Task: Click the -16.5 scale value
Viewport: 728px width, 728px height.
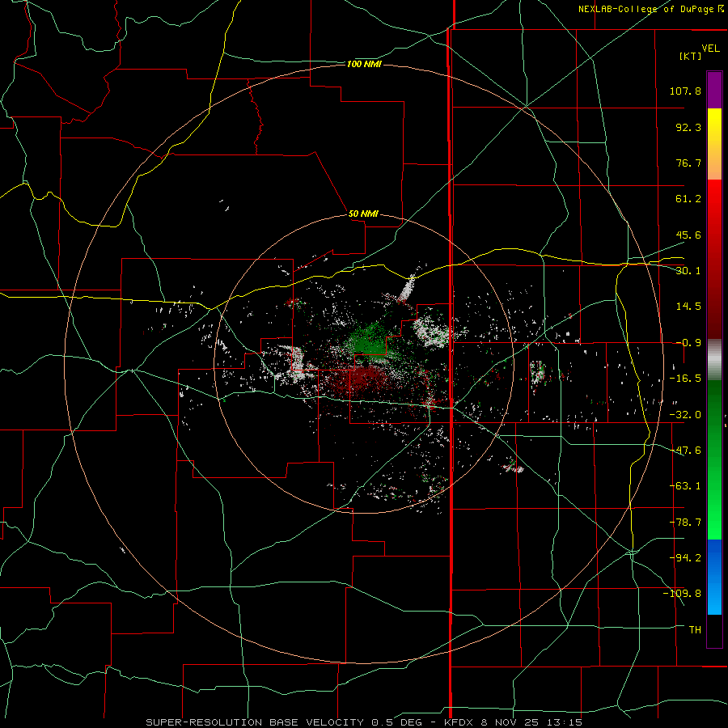Action: [x=685, y=379]
